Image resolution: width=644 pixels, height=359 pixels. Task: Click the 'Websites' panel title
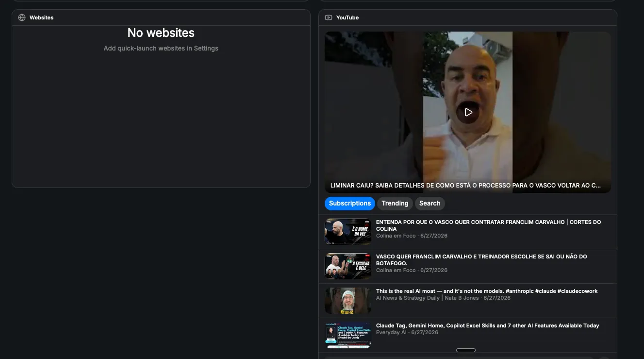point(41,17)
